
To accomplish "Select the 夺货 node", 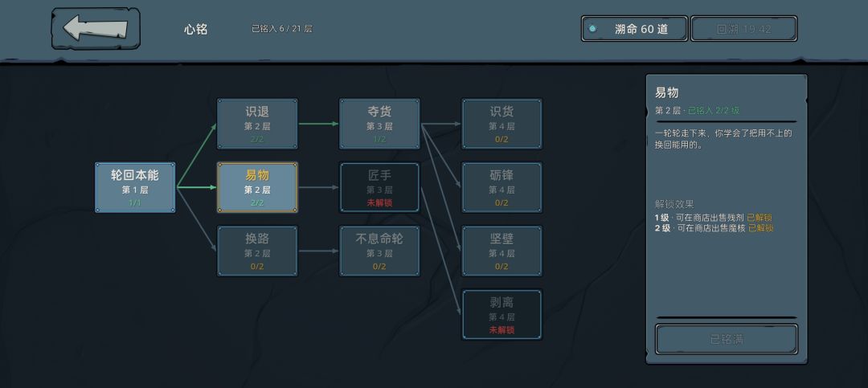I will coord(379,124).
